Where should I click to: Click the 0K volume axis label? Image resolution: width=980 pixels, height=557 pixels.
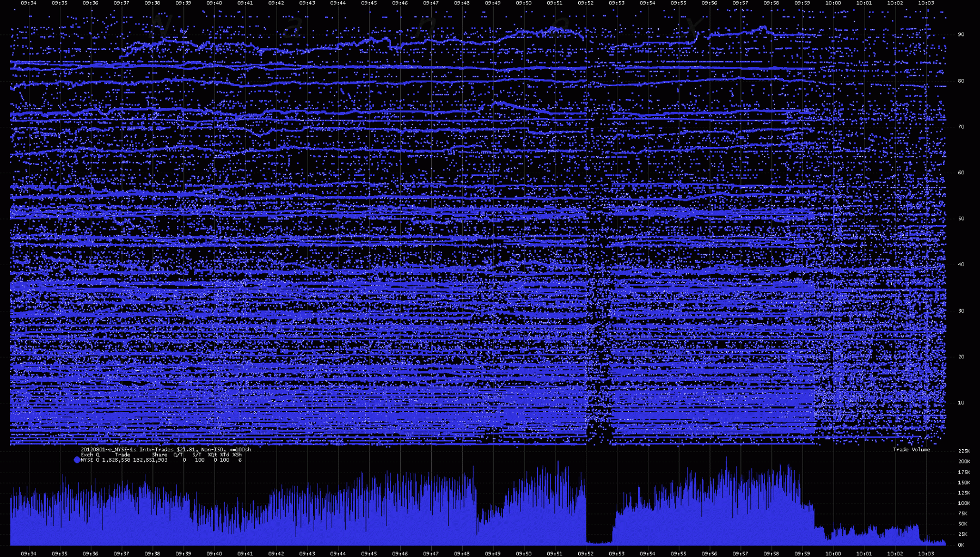(x=961, y=545)
